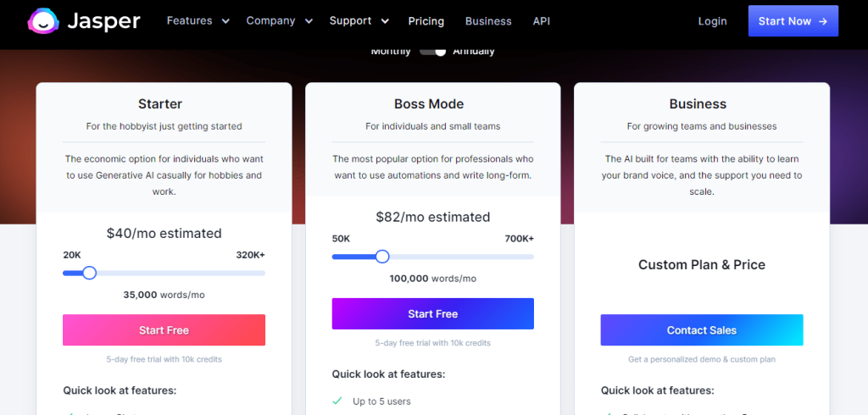This screenshot has height=415, width=868.
Task: Open the API nav link
Action: [542, 21]
